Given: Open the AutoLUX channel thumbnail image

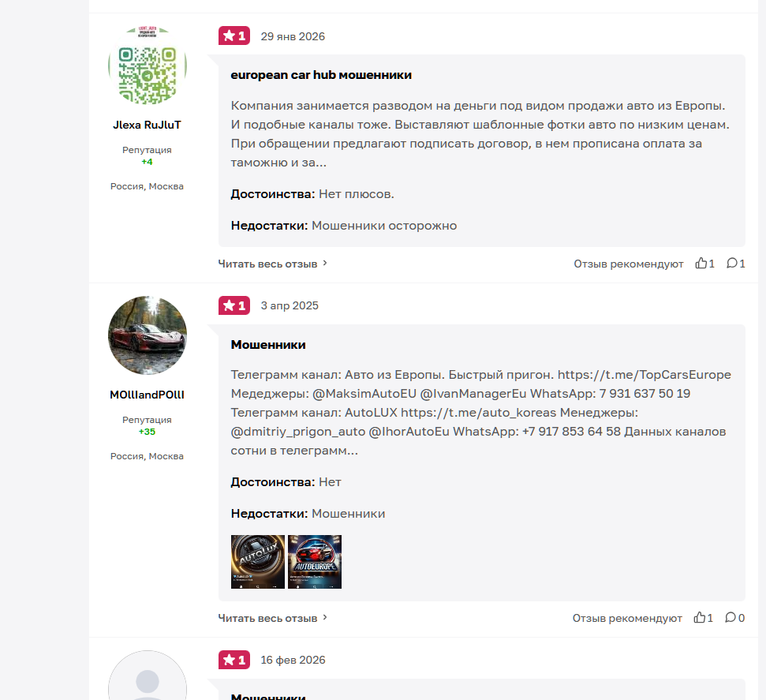Looking at the screenshot, I should [x=257, y=561].
